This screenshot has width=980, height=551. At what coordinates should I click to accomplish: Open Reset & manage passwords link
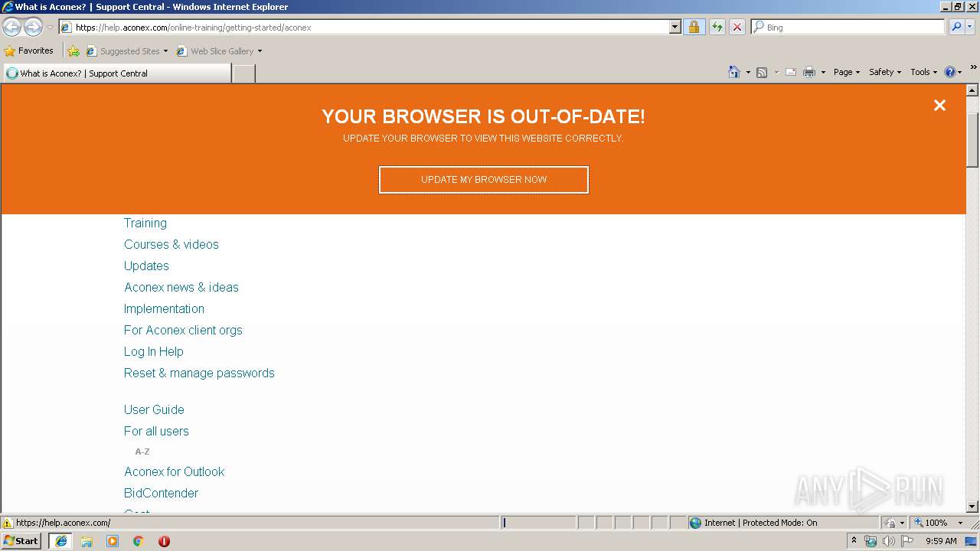pos(199,373)
